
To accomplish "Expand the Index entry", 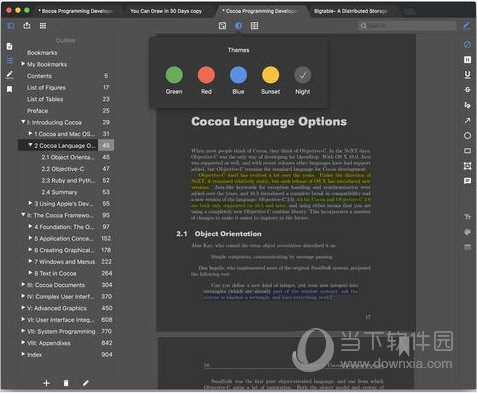I will [x=23, y=354].
